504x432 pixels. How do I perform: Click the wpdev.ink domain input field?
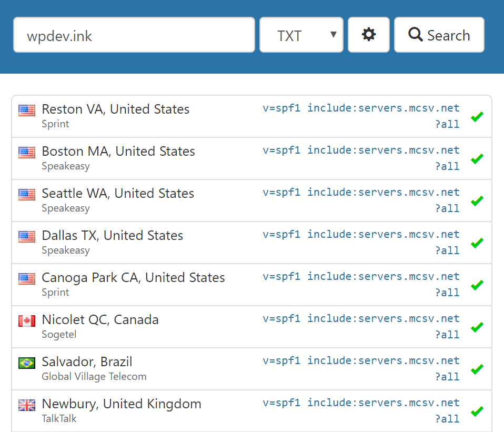(x=134, y=35)
